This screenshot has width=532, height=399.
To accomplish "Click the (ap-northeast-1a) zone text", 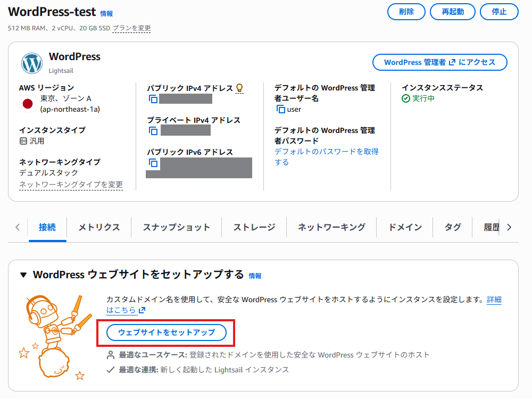I will 70,109.
